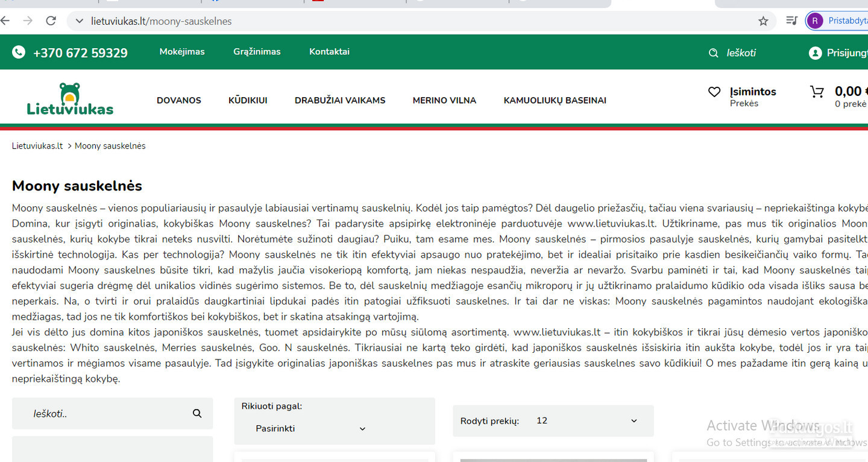This screenshot has width=868, height=462.
Task: Click the user account icon near Prisijungti
Action: 815,53
